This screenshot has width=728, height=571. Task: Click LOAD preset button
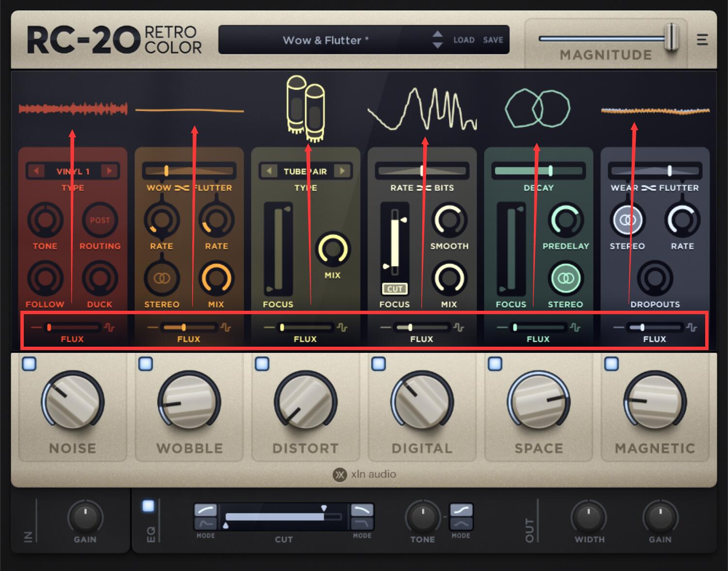(x=464, y=40)
